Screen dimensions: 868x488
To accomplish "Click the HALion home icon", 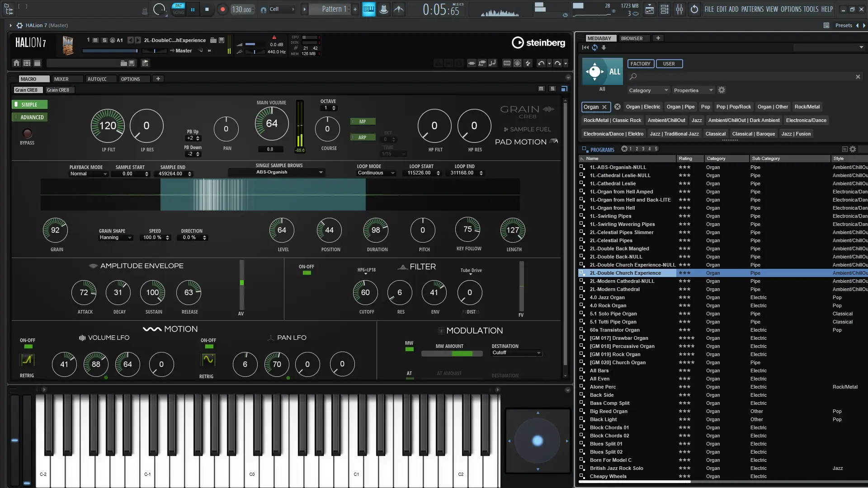I will click(x=17, y=63).
